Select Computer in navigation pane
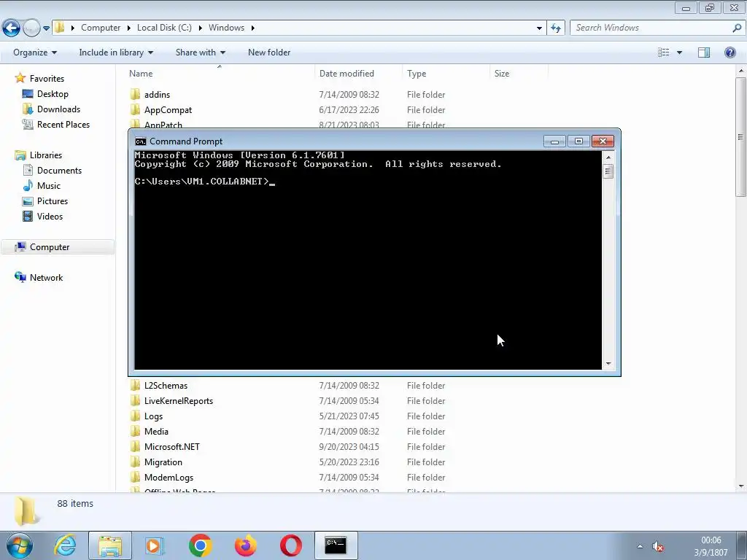 pyautogui.click(x=50, y=247)
